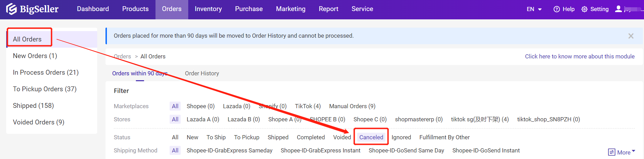Filter marketplace by Shopee (0)
Screen dimensions: 644x159
pyautogui.click(x=201, y=106)
